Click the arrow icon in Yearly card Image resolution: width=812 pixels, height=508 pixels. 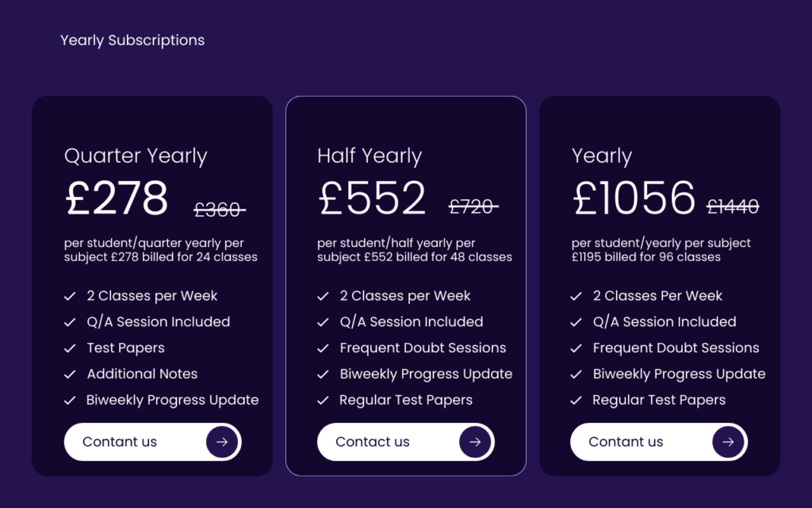click(x=728, y=442)
